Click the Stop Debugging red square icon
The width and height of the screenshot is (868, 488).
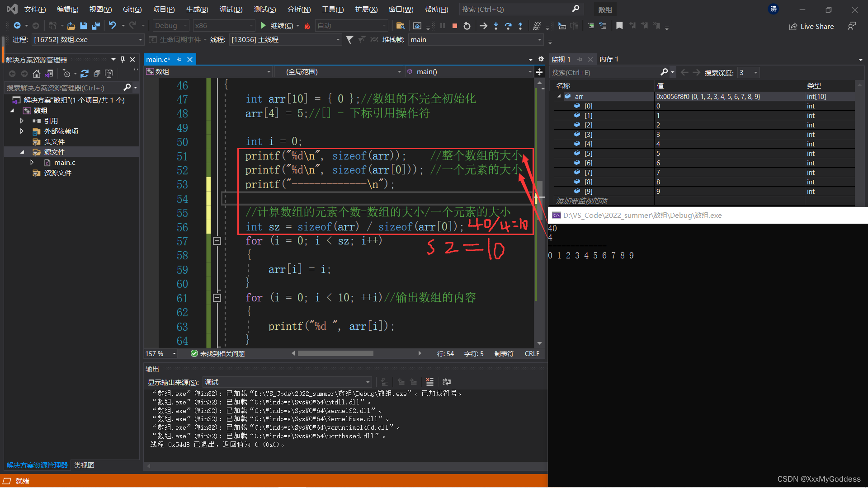(x=455, y=26)
